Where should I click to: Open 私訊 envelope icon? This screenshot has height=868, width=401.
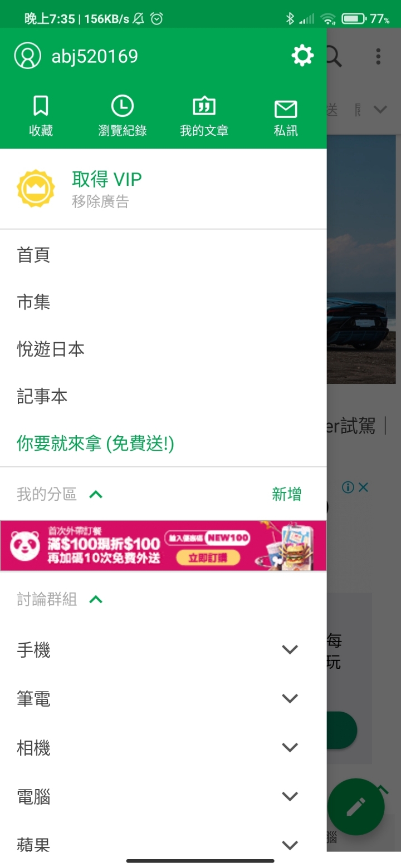(x=286, y=109)
